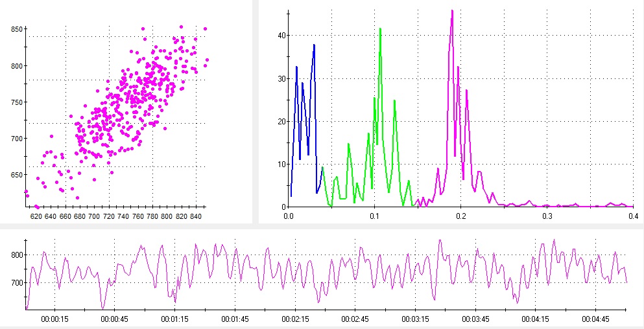Click the 650 label on scatter plot y-axis

(16, 175)
